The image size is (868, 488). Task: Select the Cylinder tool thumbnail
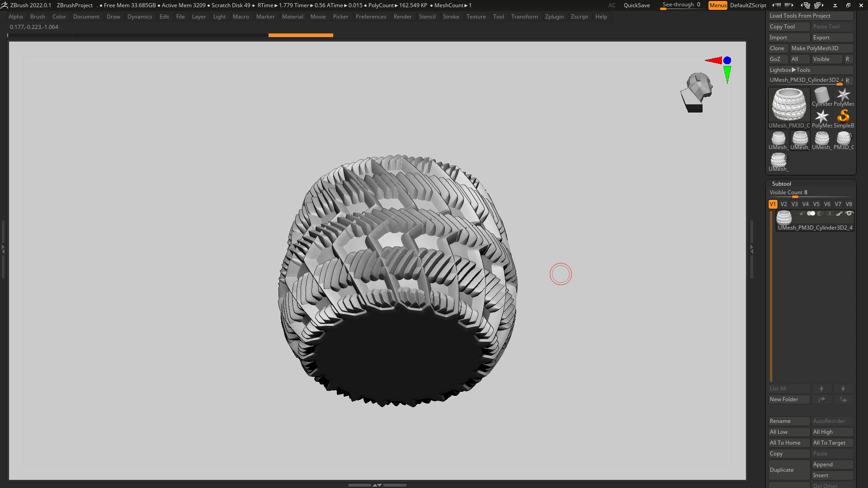(x=821, y=97)
